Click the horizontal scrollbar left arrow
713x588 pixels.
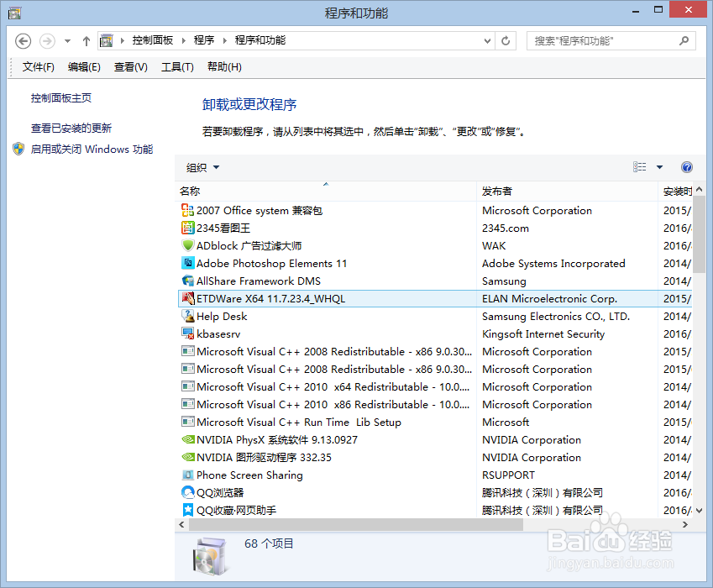pos(182,524)
